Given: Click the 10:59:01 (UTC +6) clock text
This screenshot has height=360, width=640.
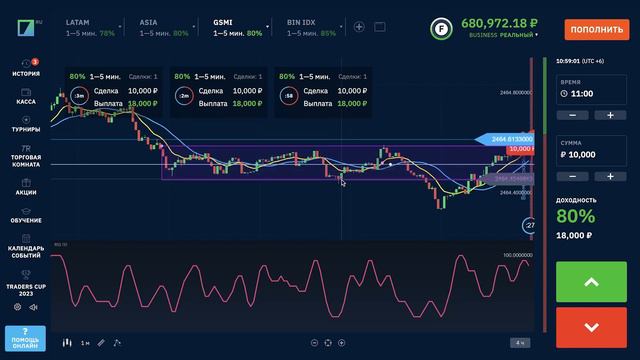Looking at the screenshot, I should [x=580, y=61].
